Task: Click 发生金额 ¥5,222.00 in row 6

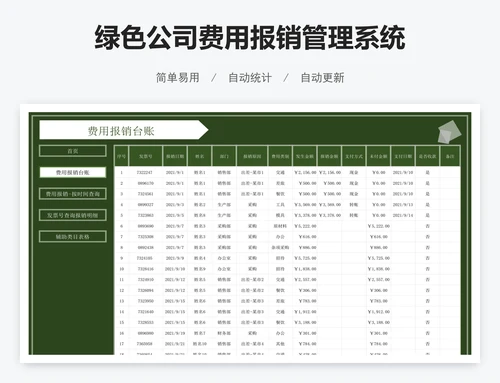Action: pos(305,226)
